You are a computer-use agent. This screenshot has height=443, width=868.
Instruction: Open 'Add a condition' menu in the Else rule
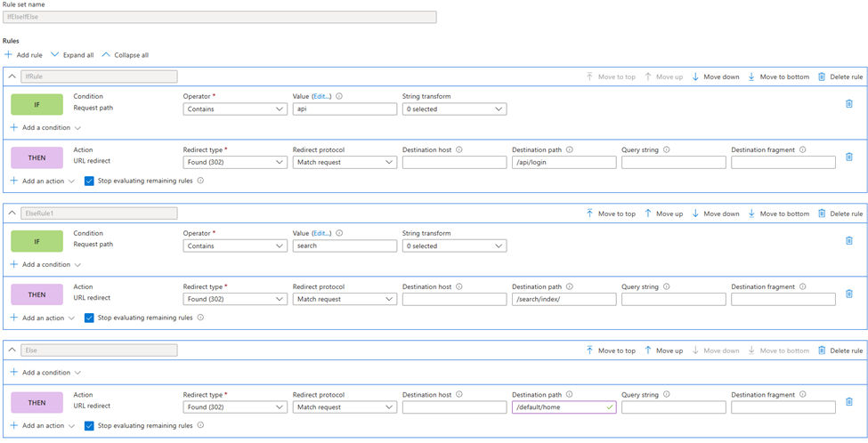point(45,373)
